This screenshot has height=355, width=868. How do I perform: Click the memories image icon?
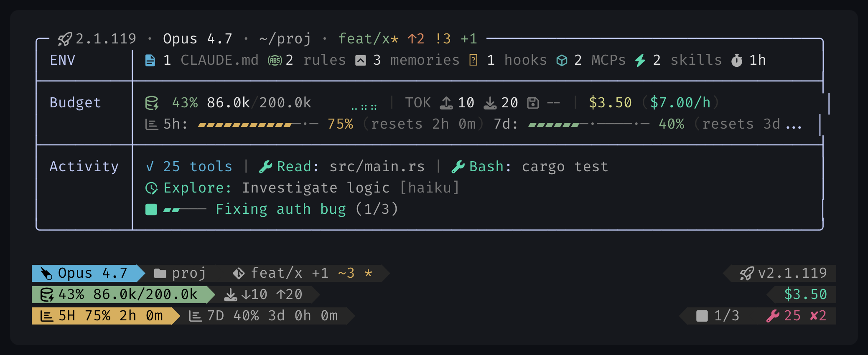click(361, 61)
